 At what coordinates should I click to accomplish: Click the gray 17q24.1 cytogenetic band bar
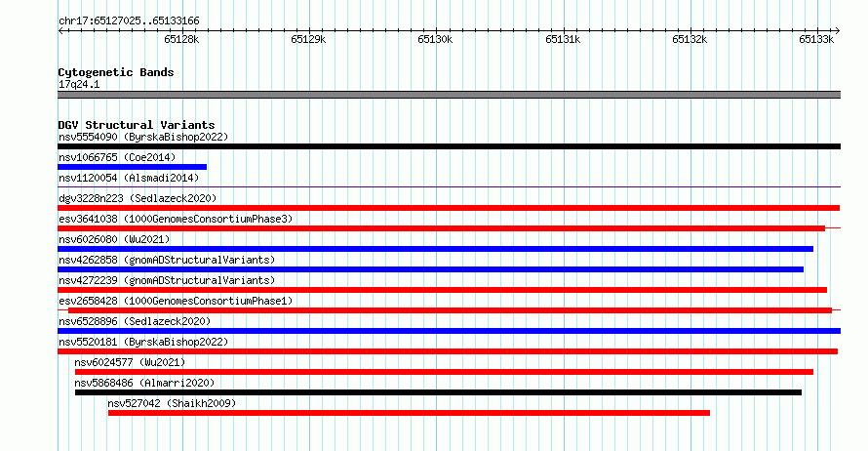click(449, 95)
